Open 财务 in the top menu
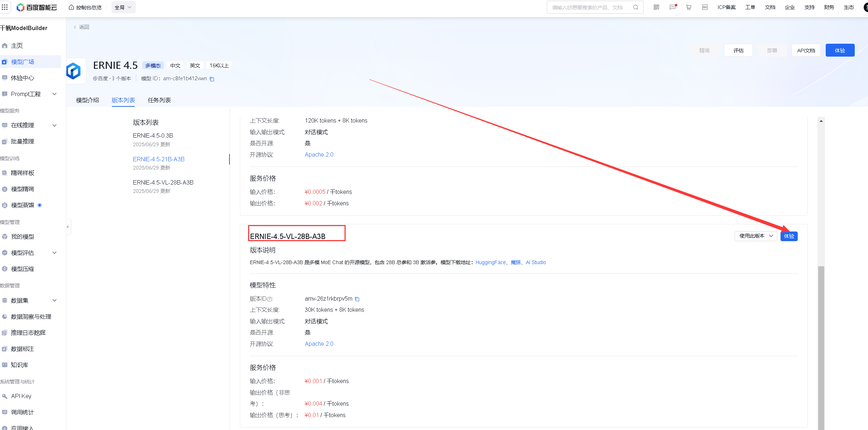The width and height of the screenshot is (868, 430). pos(829,7)
